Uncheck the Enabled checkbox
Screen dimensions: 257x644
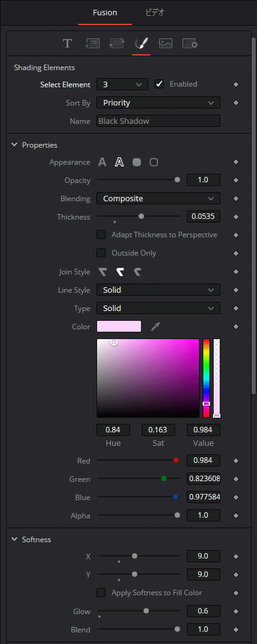(x=159, y=84)
